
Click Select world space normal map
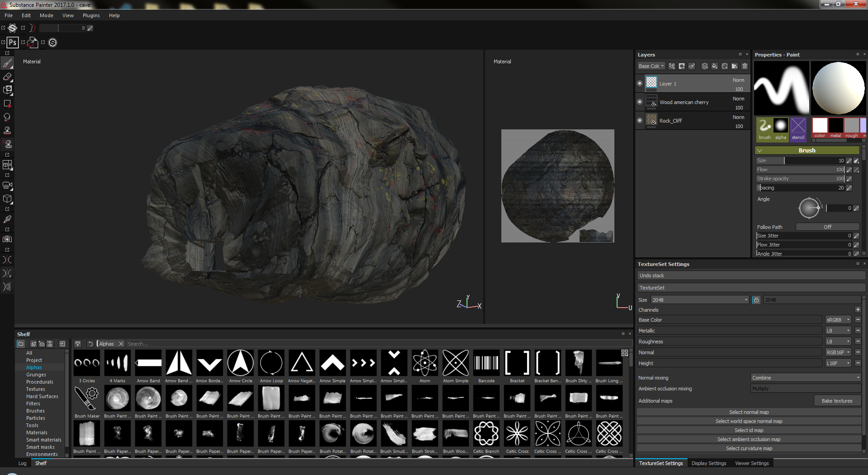click(x=749, y=421)
